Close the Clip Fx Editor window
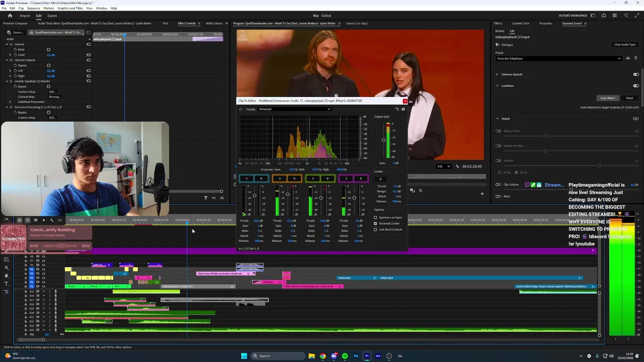The width and height of the screenshot is (644, 362). tap(405, 101)
